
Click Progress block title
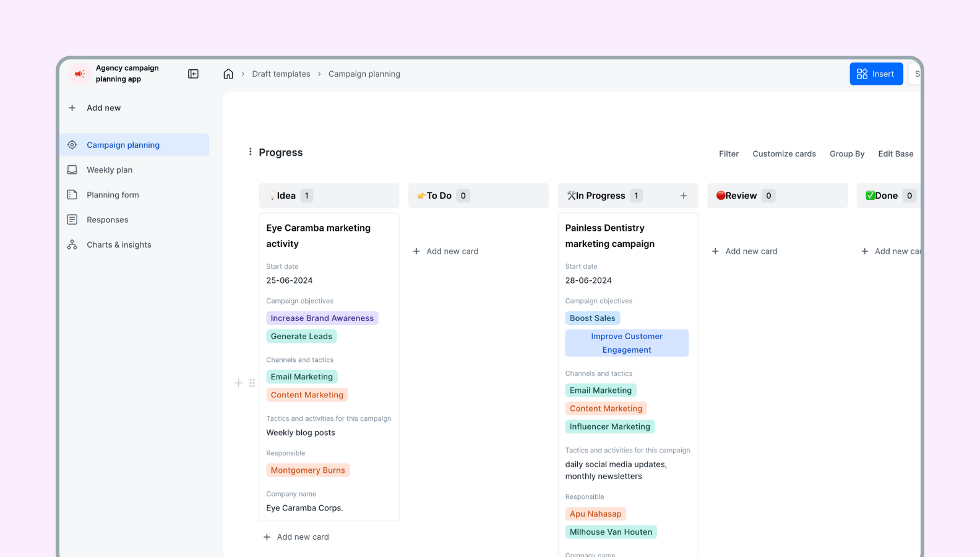click(x=280, y=152)
